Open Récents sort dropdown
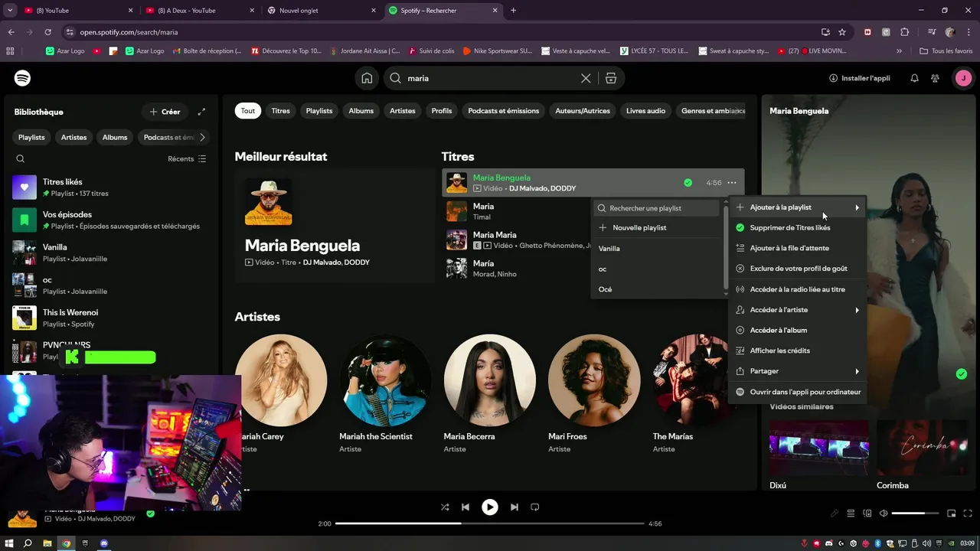The image size is (980, 551). pyautogui.click(x=187, y=158)
